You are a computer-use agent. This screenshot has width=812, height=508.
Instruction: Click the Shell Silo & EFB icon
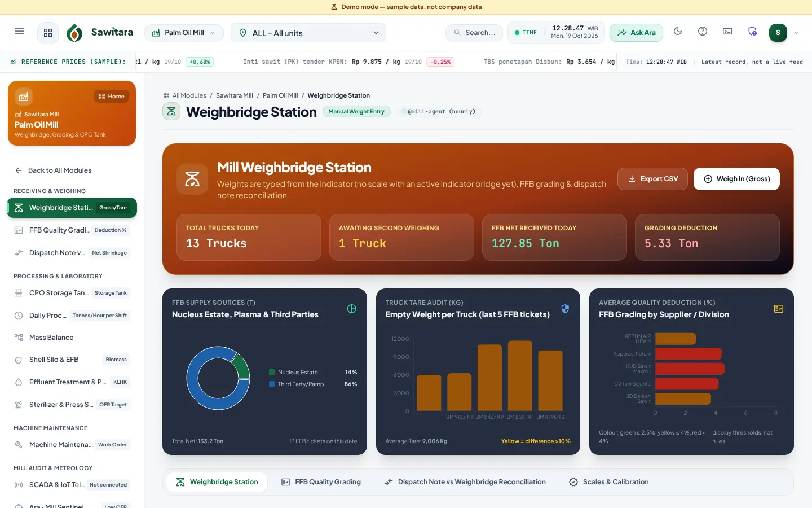point(19,360)
